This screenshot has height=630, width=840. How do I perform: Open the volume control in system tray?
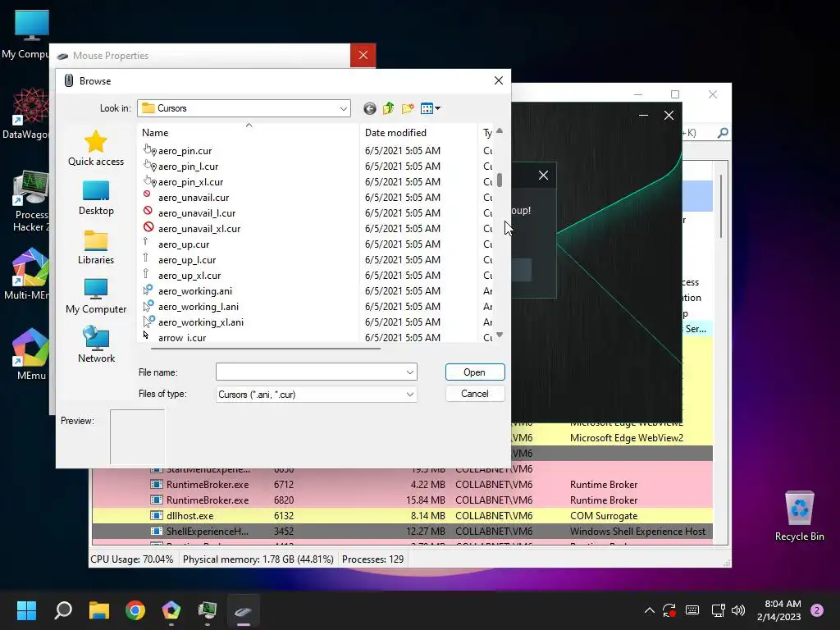[738, 610]
